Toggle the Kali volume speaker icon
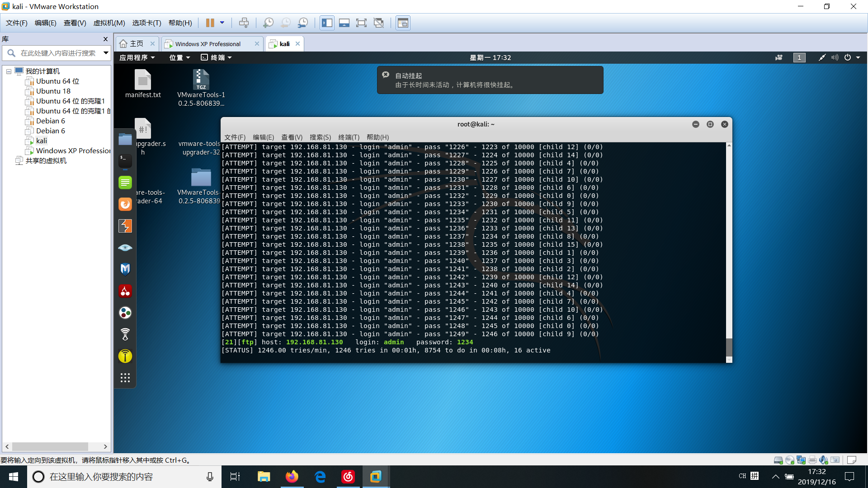868x488 pixels. point(835,57)
